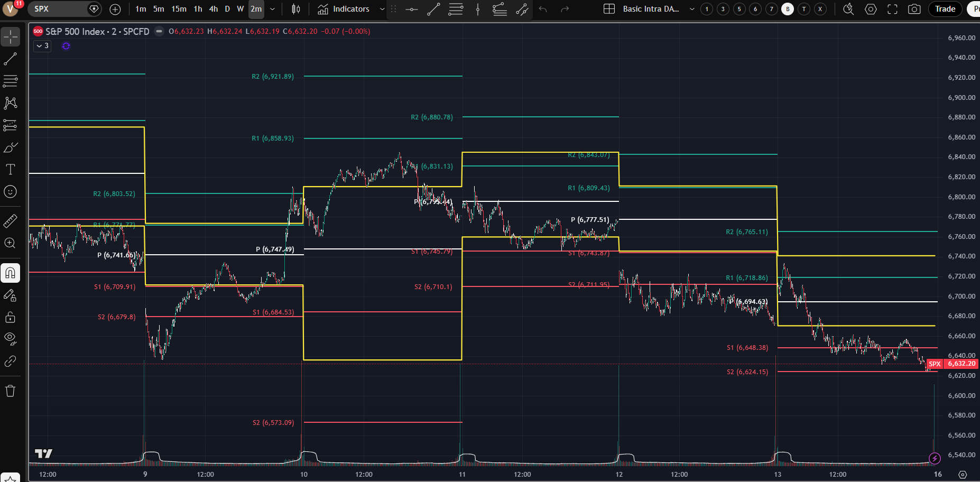Select the 4h timeframe

tap(213, 9)
